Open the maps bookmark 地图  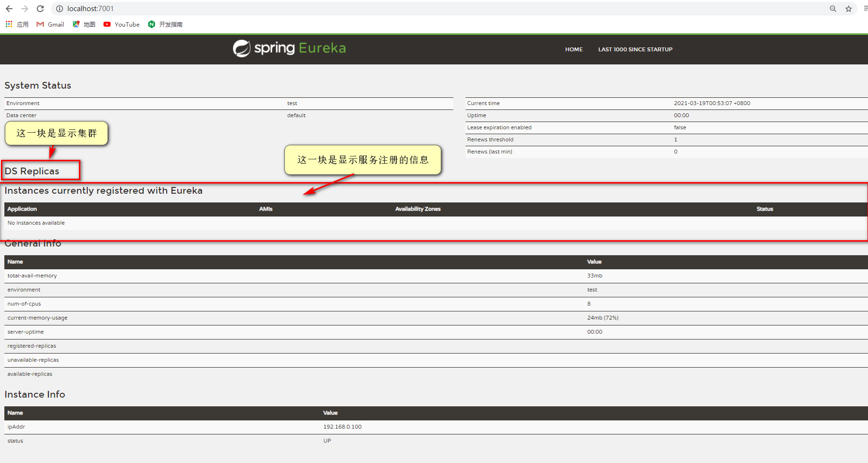pyautogui.click(x=84, y=24)
